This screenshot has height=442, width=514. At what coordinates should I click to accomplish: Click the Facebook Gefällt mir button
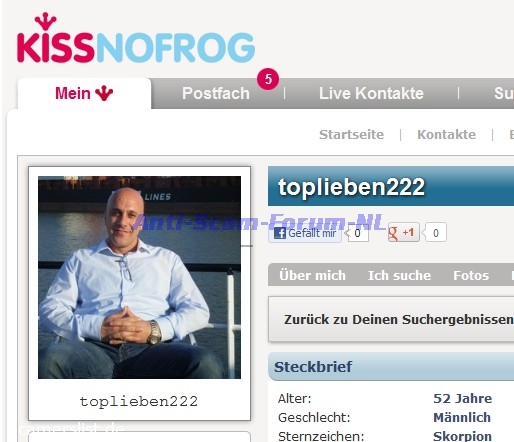305,233
